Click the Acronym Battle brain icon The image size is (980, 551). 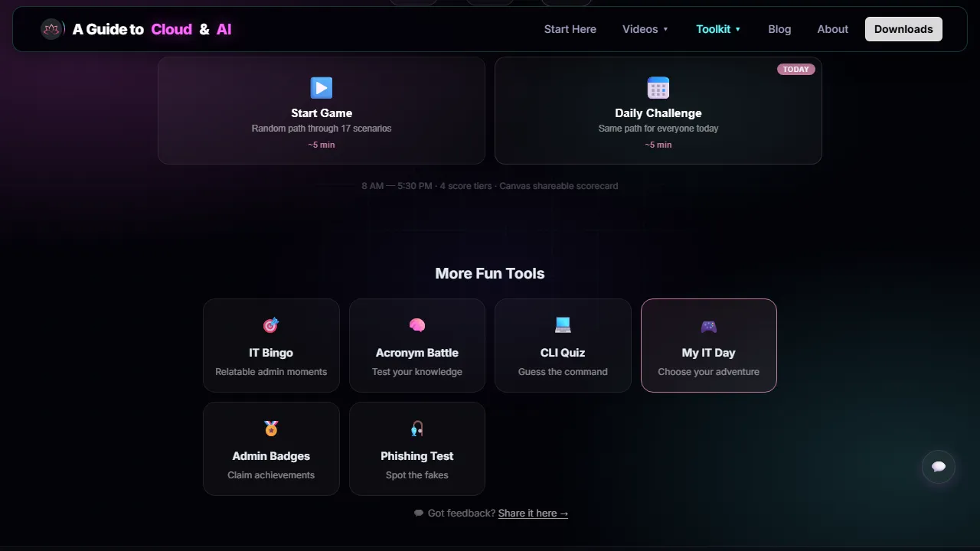click(x=417, y=325)
